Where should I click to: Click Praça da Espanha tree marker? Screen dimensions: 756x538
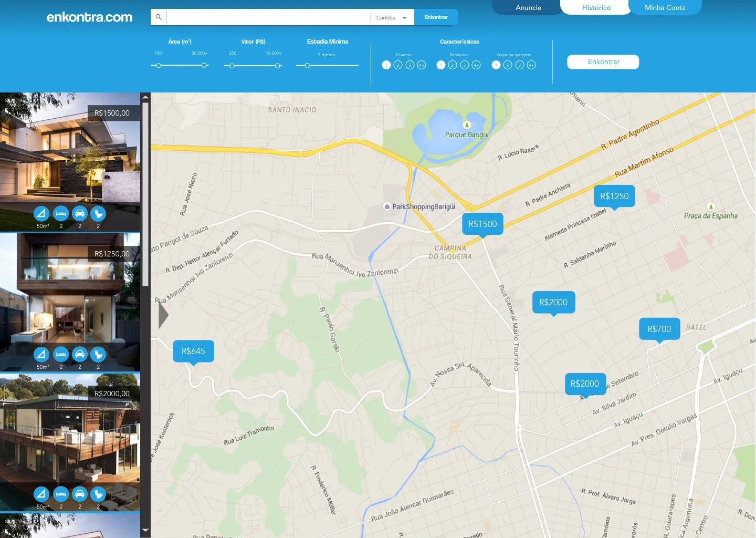pyautogui.click(x=711, y=207)
